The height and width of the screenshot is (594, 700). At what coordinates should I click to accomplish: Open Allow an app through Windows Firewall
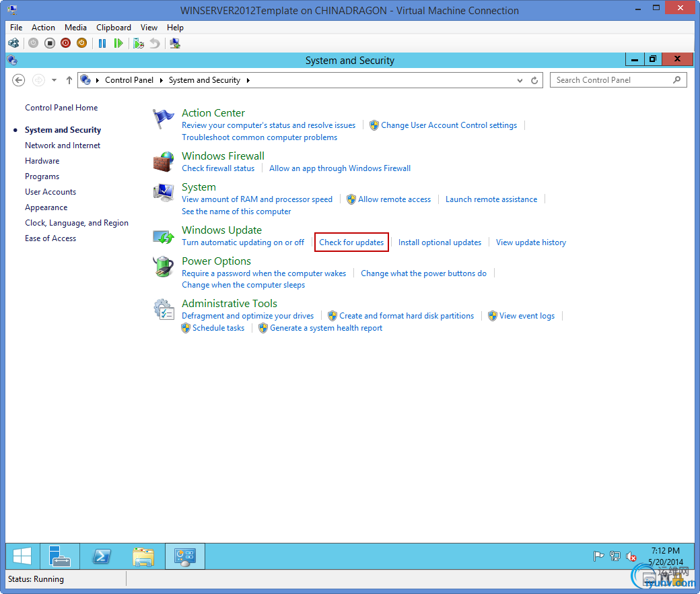point(340,168)
